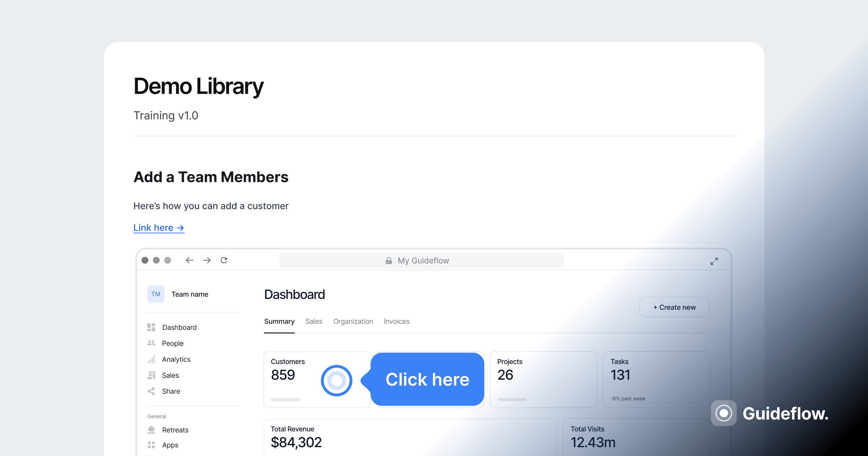Switch to the Sales tab
Viewport: 868px width, 456px height.
coord(314,321)
